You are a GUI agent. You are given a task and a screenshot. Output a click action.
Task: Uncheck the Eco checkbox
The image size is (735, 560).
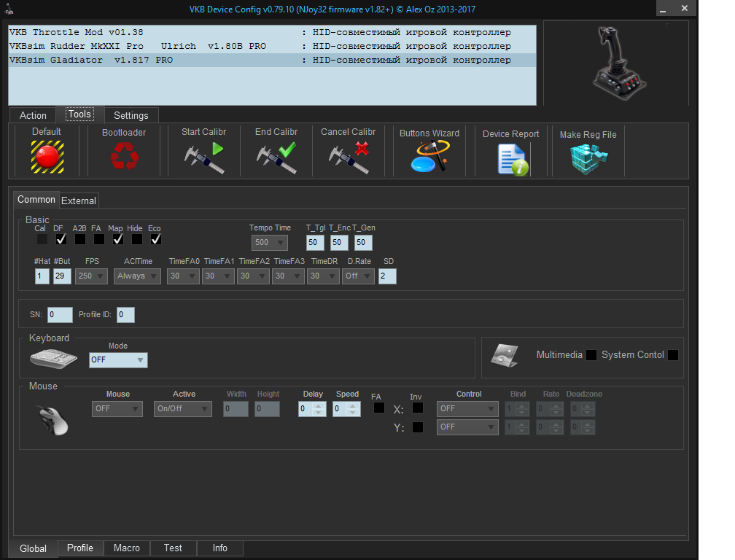pyautogui.click(x=156, y=239)
